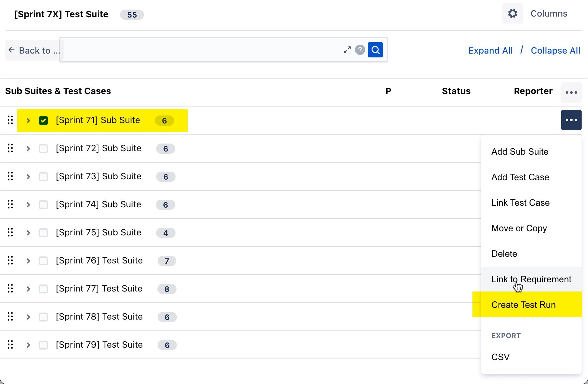This screenshot has width=588, height=384.
Task: Choose Delete from the context menu
Action: point(531,254)
